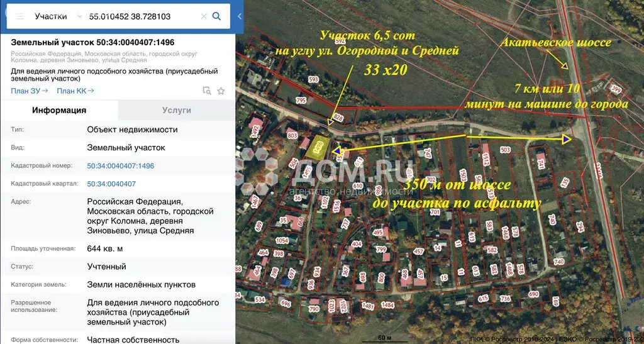Select parcel 800 on the map
Viewport: 644px width, 344px height.
381,278
